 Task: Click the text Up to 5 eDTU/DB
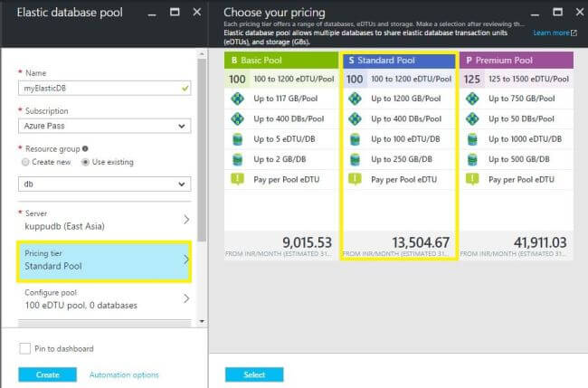pyautogui.click(x=284, y=139)
